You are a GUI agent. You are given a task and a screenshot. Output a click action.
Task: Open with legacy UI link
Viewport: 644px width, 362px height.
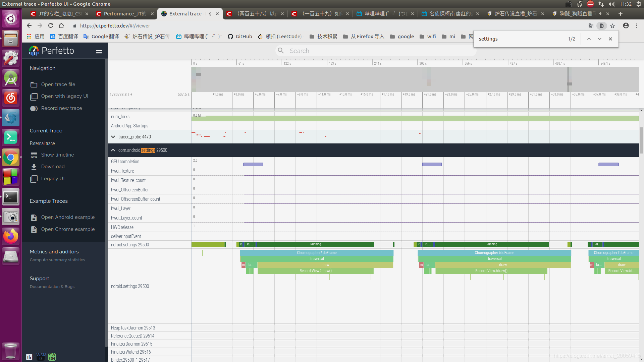[64, 96]
